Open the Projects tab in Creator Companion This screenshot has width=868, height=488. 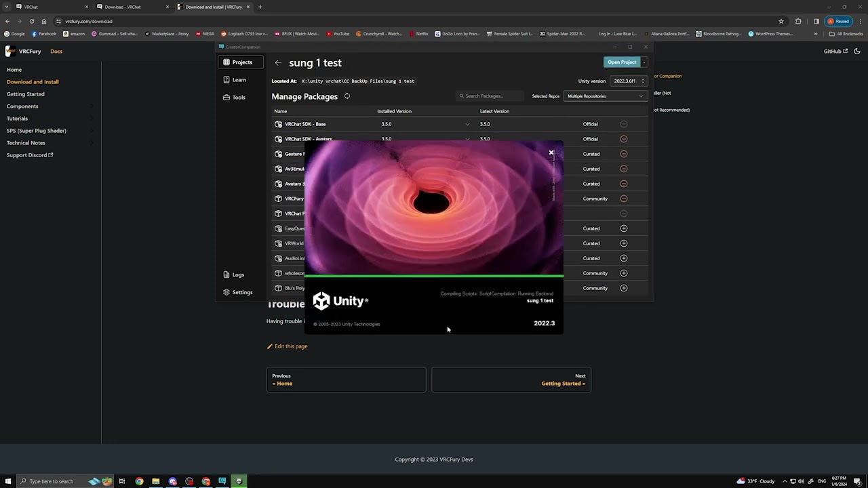tap(241, 62)
